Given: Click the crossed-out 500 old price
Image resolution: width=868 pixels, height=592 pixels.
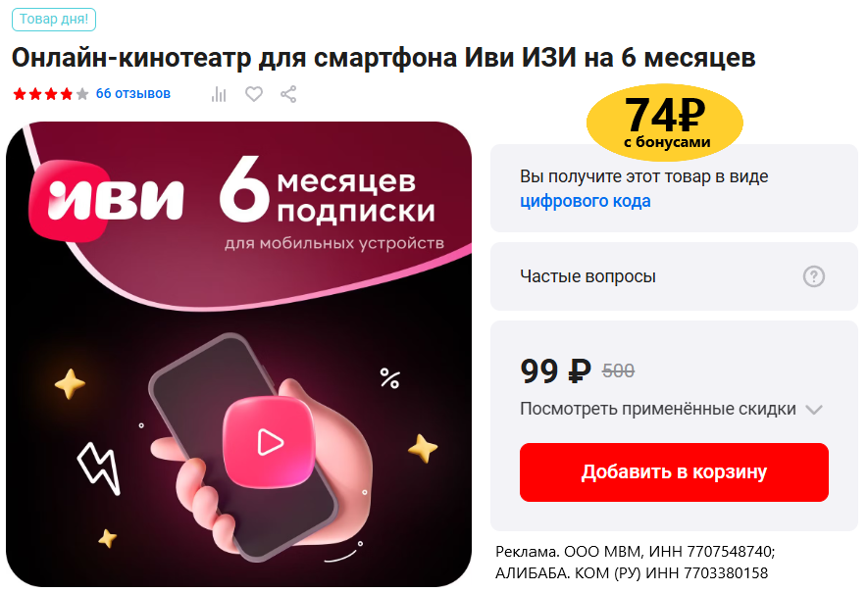Looking at the screenshot, I should tap(618, 371).
